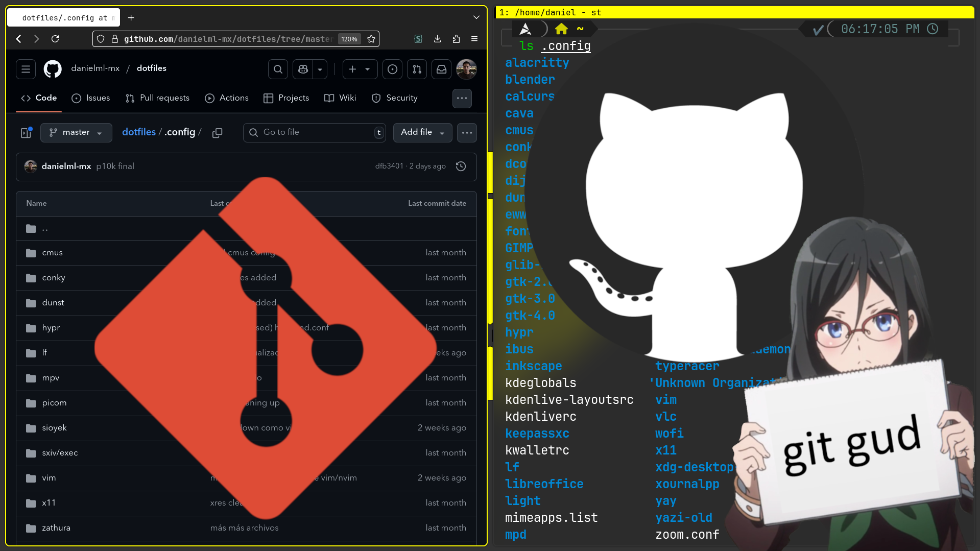
Task: Copy the dotfiles/.config path
Action: click(x=217, y=133)
